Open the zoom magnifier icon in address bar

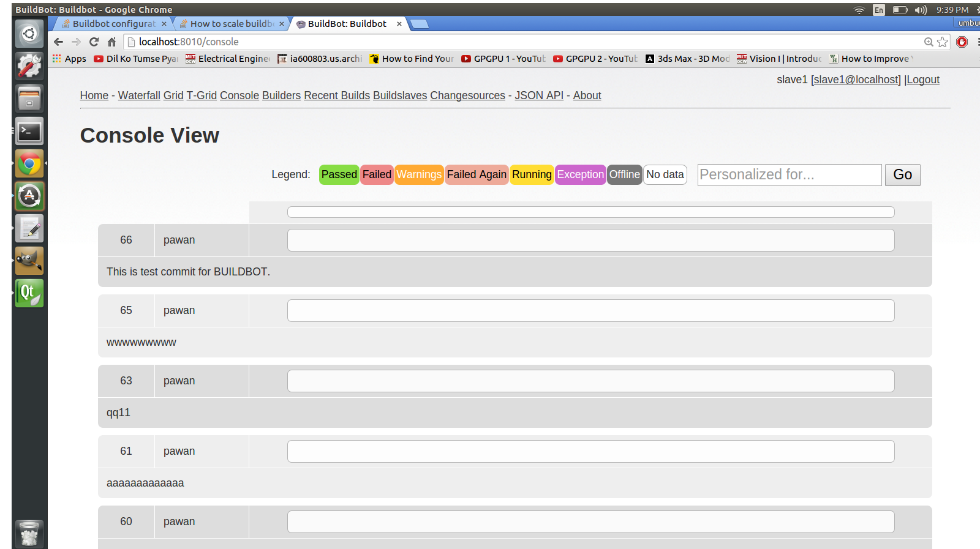coord(929,42)
